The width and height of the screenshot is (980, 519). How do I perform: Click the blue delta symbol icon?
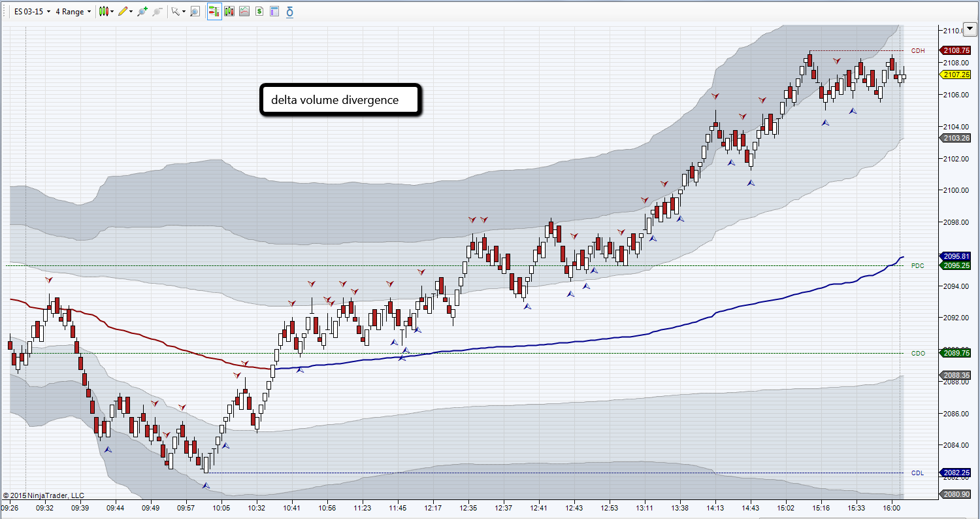[x=289, y=12]
